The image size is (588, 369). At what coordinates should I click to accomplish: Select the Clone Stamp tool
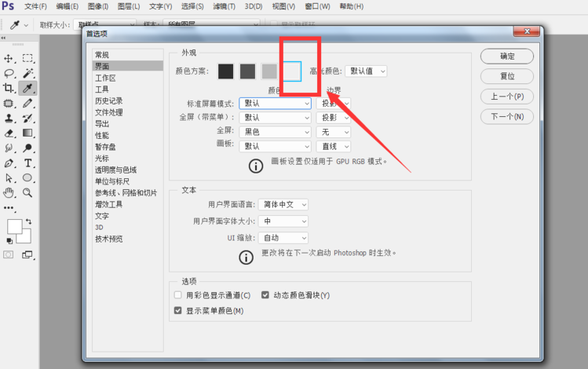9,118
